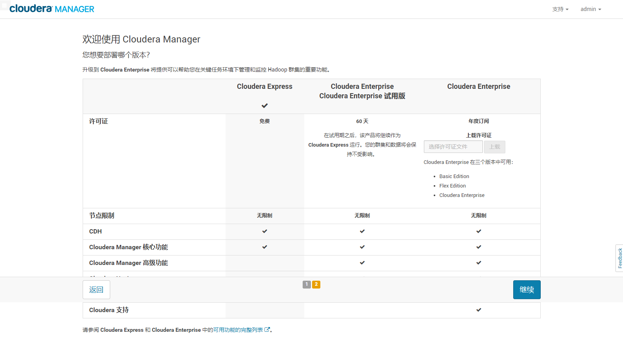623x364 pixels.
Task: Click CDH checkmark in Express column
Action: [x=264, y=231]
